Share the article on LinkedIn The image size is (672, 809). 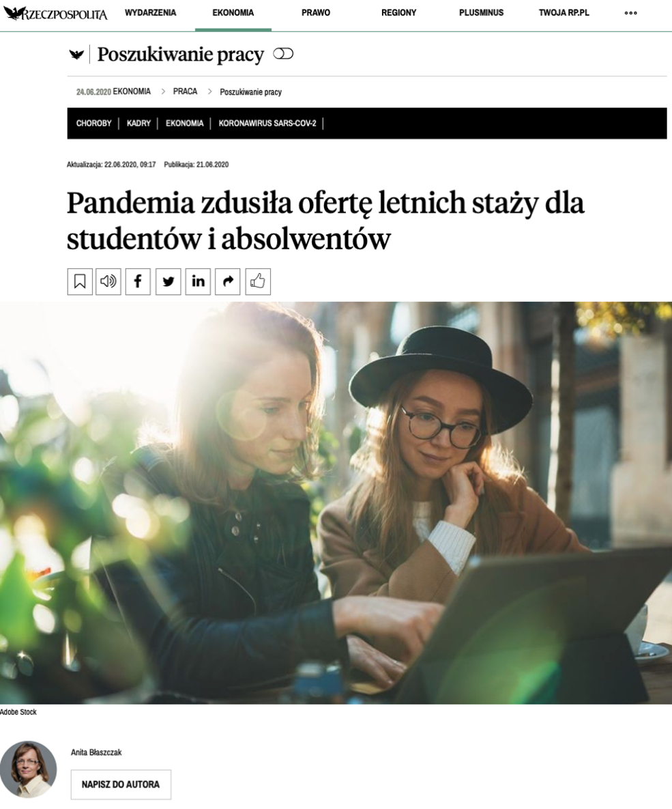click(198, 282)
